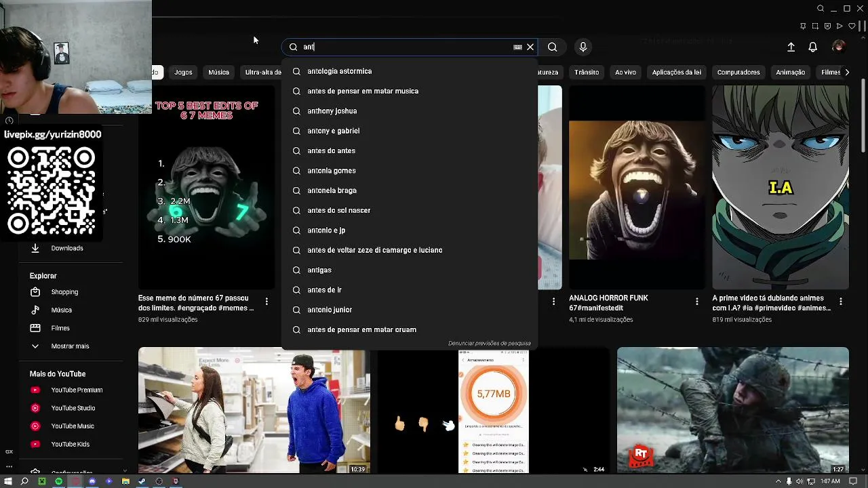Click the magnifier search button beside the box

coord(553,47)
